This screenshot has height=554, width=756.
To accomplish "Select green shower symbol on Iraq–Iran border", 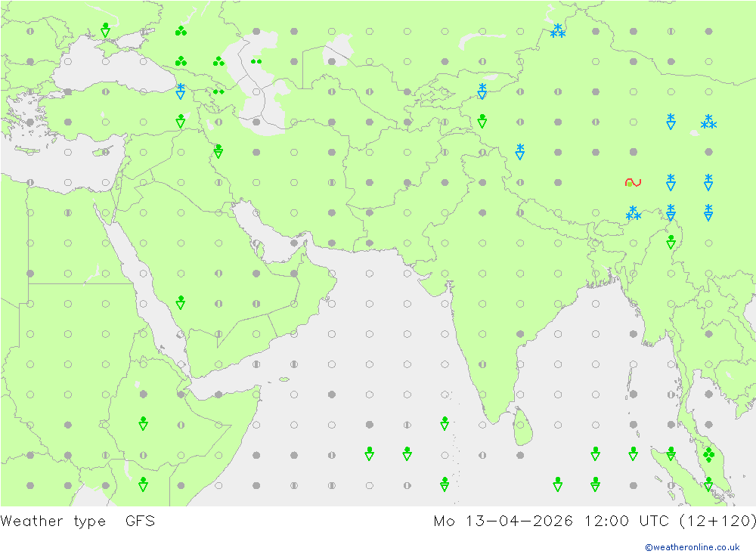I will click(x=218, y=151).
